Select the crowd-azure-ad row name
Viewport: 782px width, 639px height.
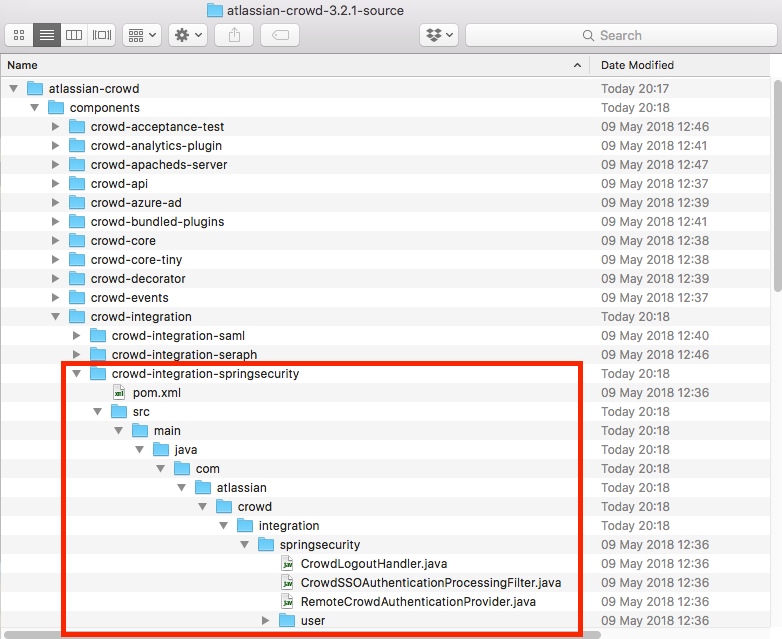(x=136, y=203)
